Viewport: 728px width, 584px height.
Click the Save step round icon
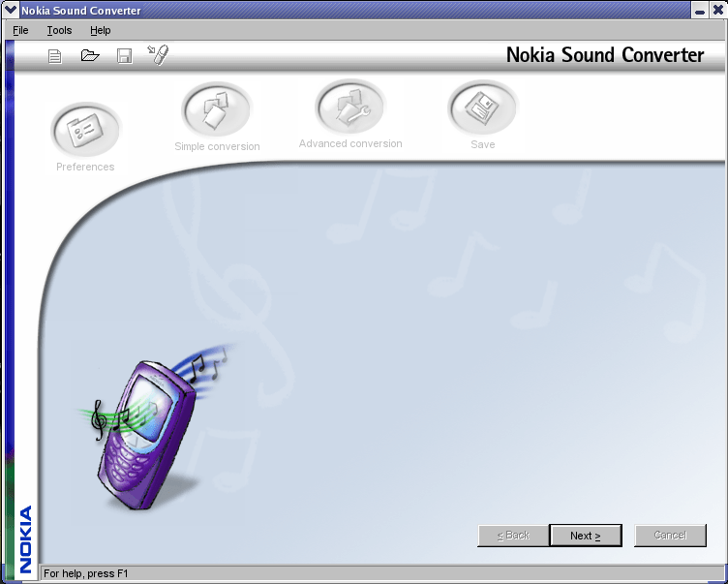tap(482, 108)
